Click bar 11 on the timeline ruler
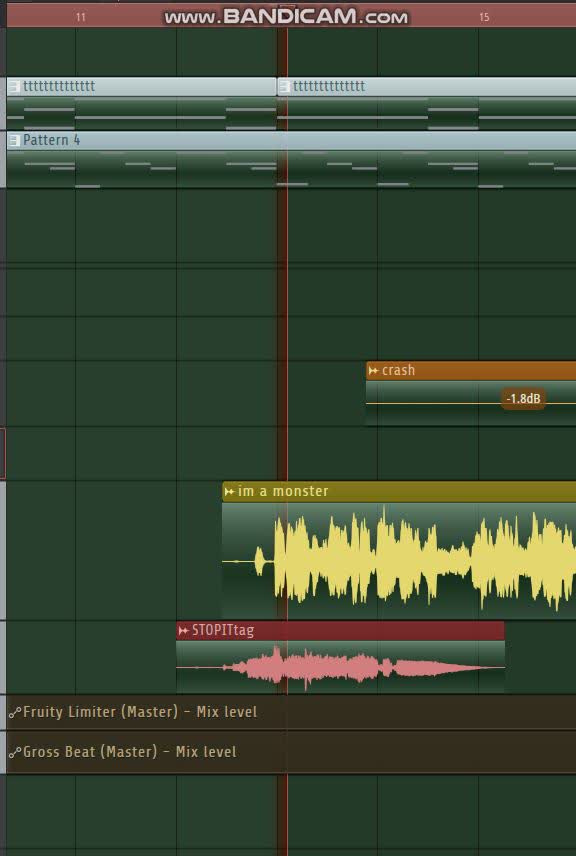 pyautogui.click(x=81, y=17)
